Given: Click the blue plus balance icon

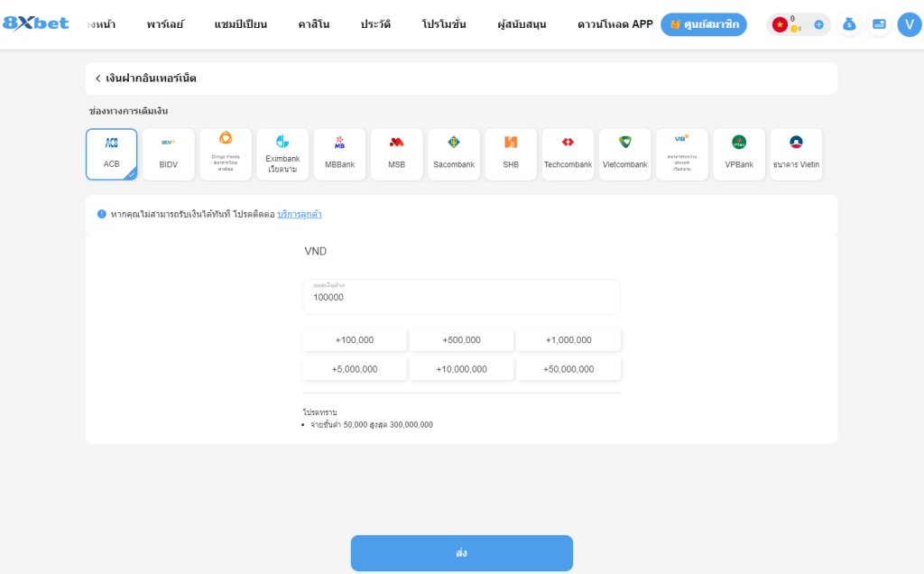Looking at the screenshot, I should point(818,24).
